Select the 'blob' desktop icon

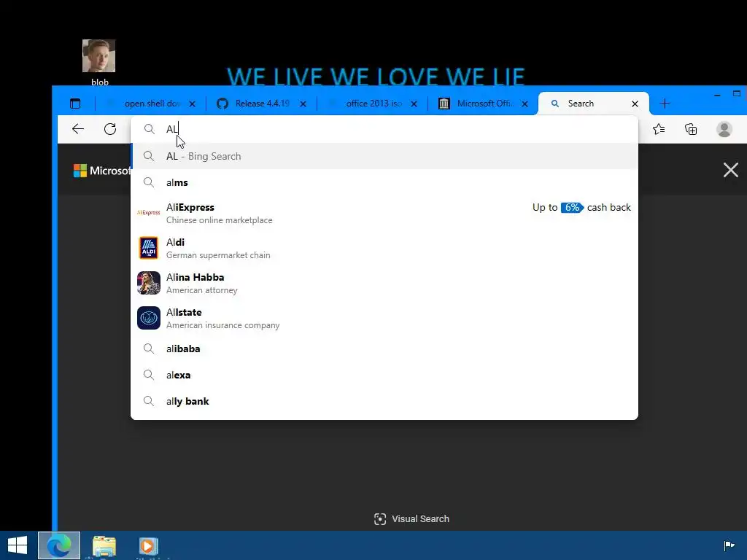[99, 63]
